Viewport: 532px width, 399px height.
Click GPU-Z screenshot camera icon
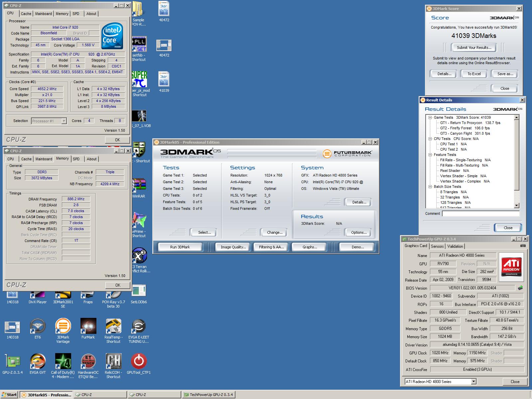click(x=523, y=246)
